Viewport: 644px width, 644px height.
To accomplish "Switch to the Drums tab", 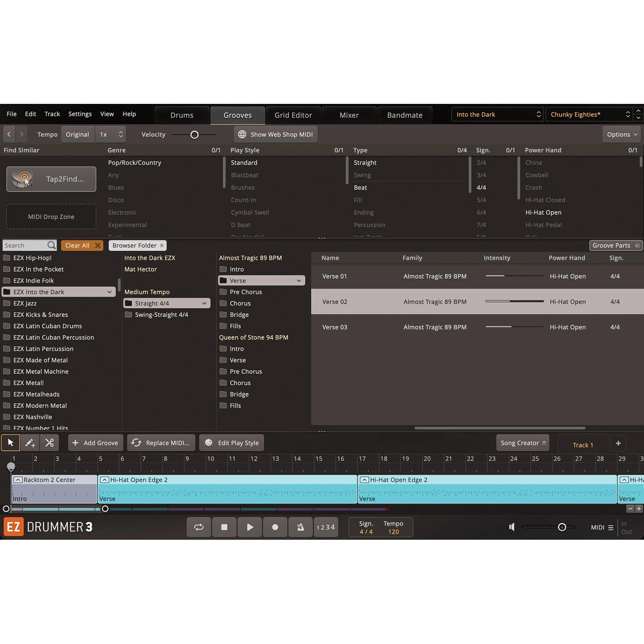I will point(182,115).
